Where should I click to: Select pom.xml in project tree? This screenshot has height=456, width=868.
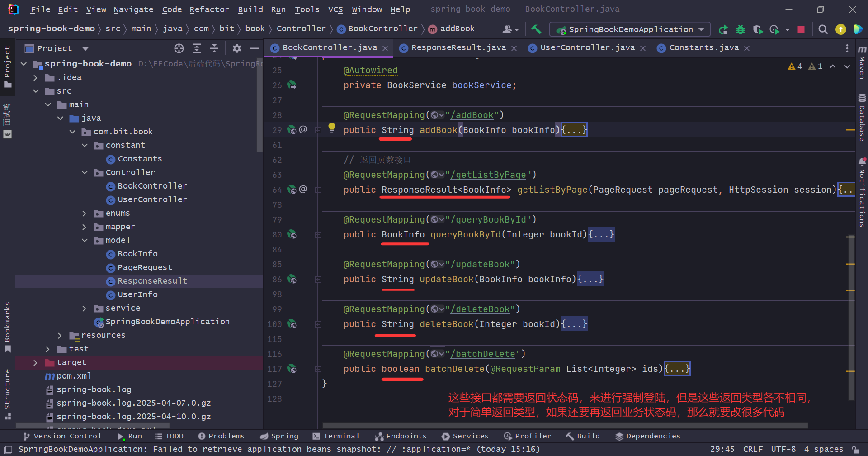tap(74, 376)
